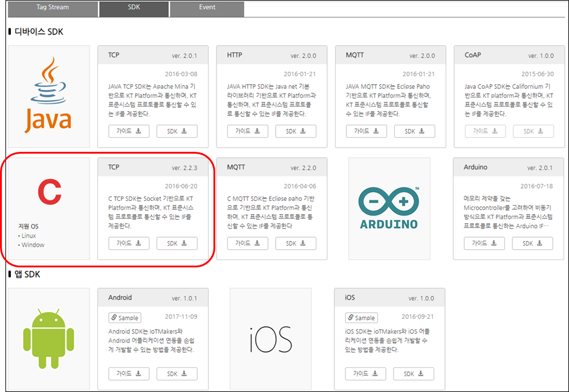Download the Java MQTT SDK
This screenshot has height=392, width=569.
pyautogui.click(x=414, y=131)
